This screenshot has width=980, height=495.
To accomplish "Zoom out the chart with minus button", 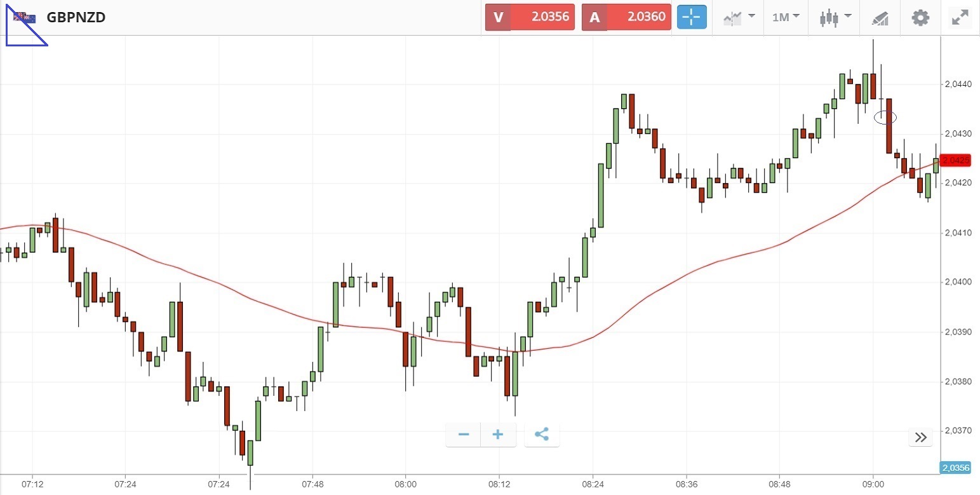I will pyautogui.click(x=464, y=435).
